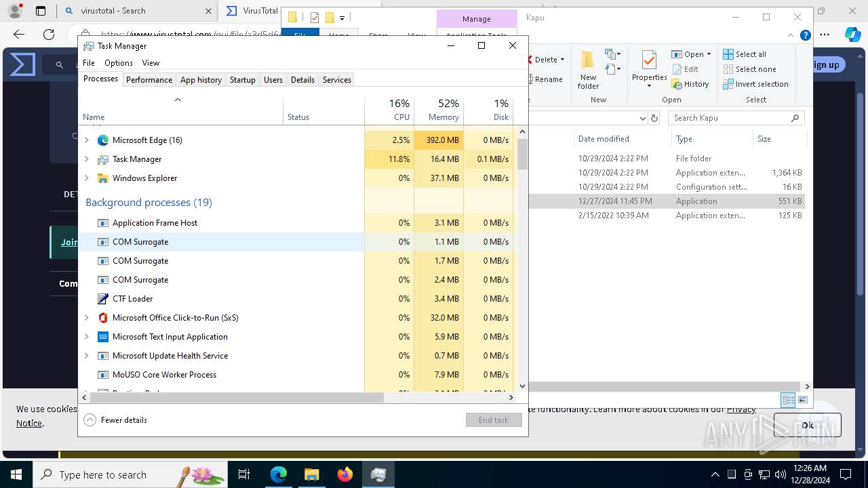Switch to the Startup tab

click(x=242, y=80)
